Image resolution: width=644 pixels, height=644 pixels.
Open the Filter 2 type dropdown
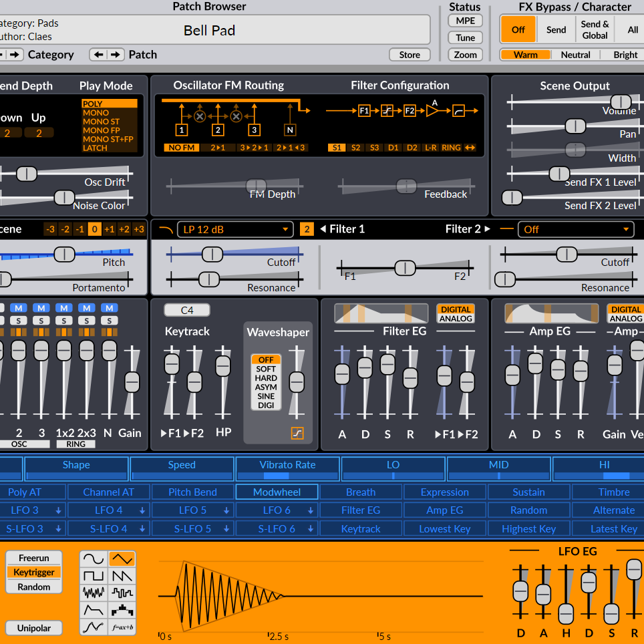[x=577, y=230]
